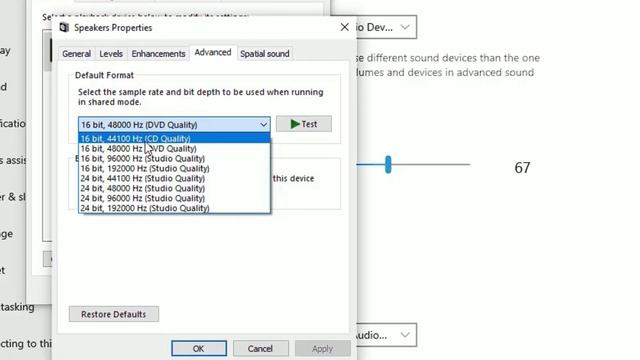Image resolution: width=640 pixels, height=360 pixels.
Task: Click Restore Defaults button
Action: [x=114, y=314]
